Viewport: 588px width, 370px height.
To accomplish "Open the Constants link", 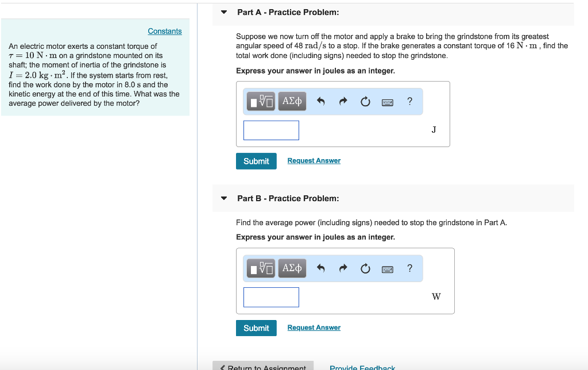I will tap(165, 31).
